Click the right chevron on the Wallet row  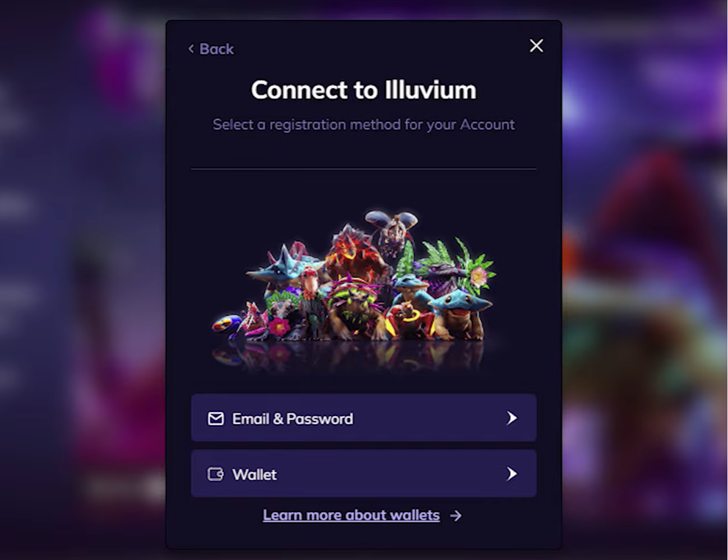(512, 474)
